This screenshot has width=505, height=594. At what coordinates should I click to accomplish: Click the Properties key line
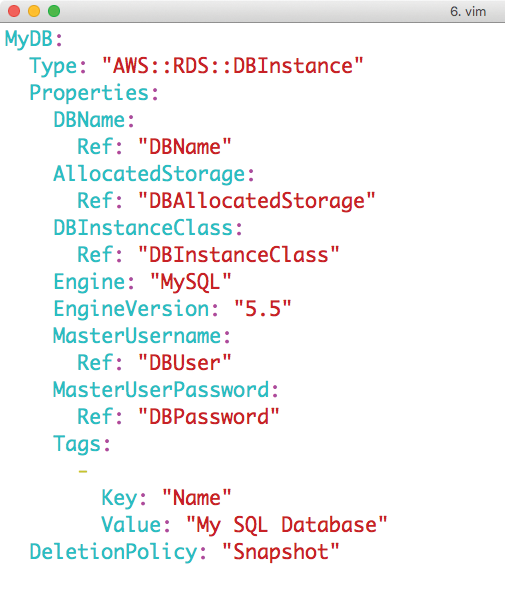(x=94, y=93)
